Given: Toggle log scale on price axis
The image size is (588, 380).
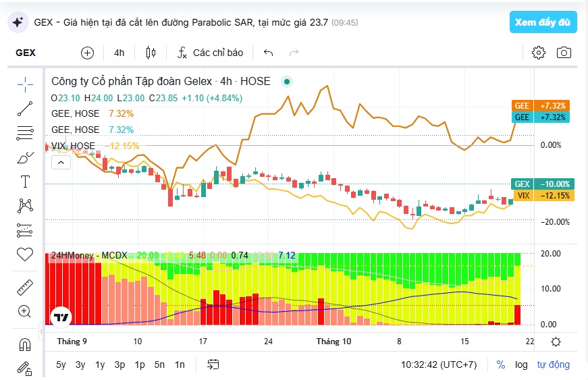Looking at the screenshot, I should tap(521, 364).
